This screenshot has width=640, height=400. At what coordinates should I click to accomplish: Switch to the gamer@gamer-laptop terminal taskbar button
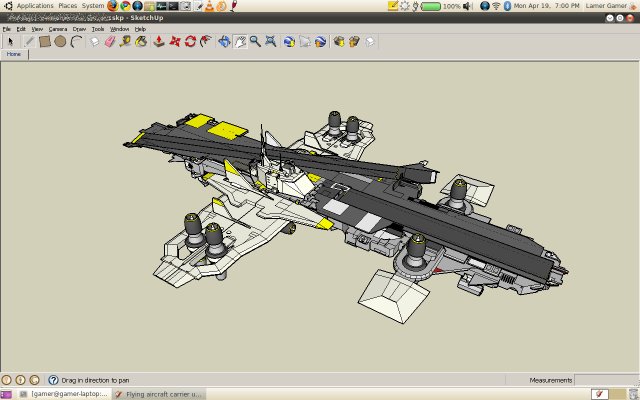click(x=62, y=394)
